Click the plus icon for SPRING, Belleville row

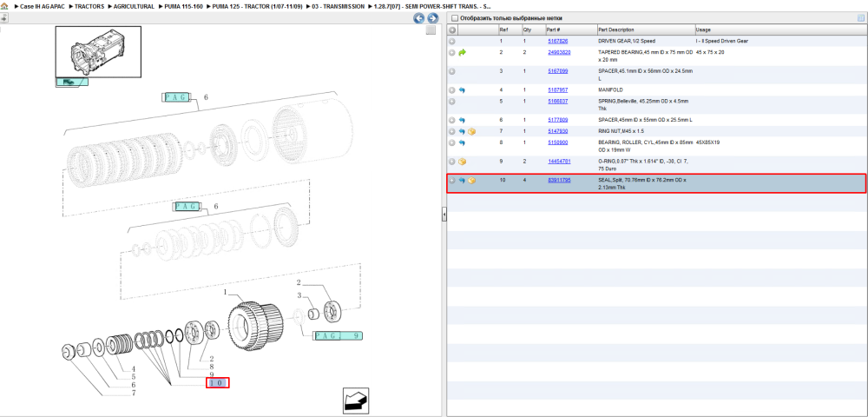tap(452, 102)
